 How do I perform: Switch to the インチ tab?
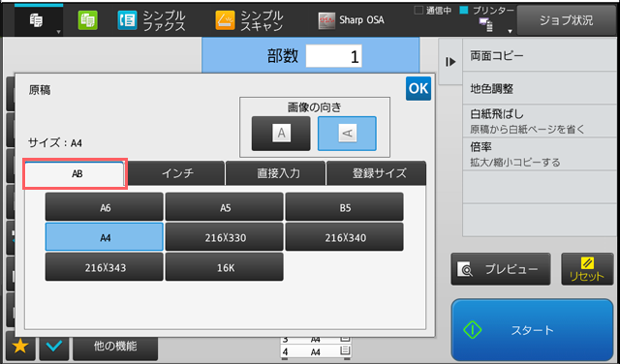point(177,173)
